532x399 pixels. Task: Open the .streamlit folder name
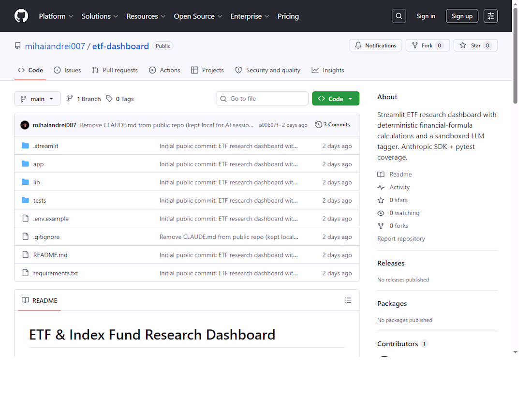(x=46, y=146)
